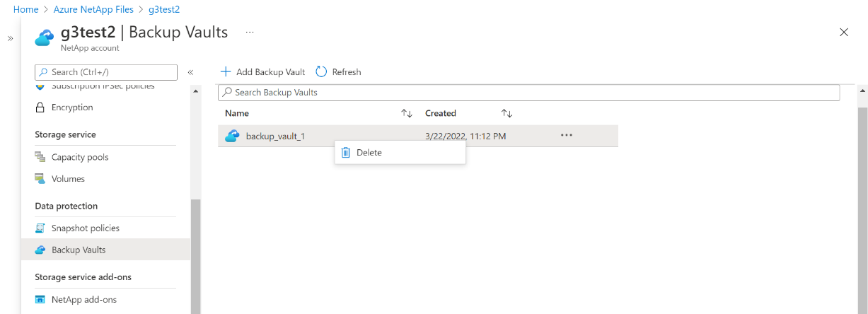868x314 pixels.
Task: Go to Azure NetApp Files breadcrumb
Action: coord(94,10)
